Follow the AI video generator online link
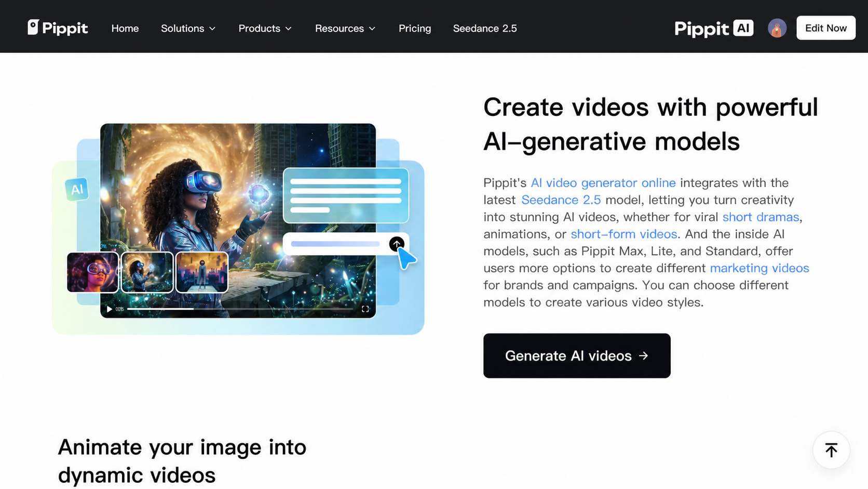Screen dimensions: 868x489 [x=603, y=183]
